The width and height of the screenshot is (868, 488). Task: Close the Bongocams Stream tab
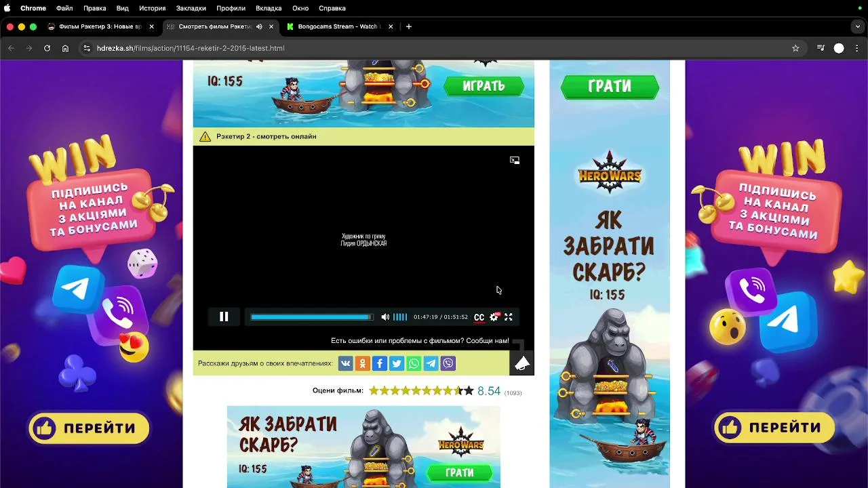pos(391,26)
